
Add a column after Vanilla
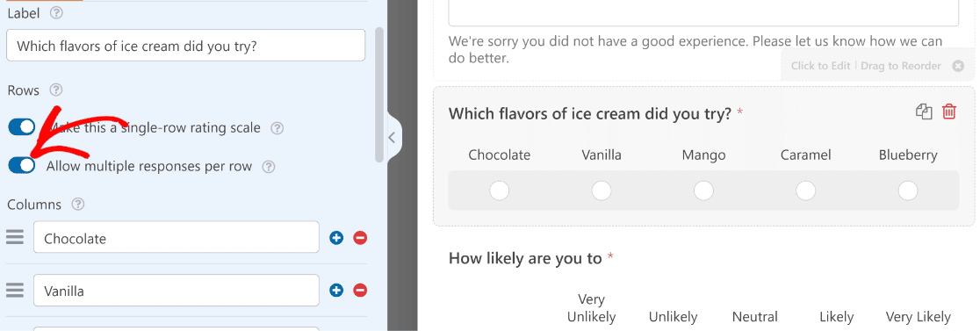[337, 291]
